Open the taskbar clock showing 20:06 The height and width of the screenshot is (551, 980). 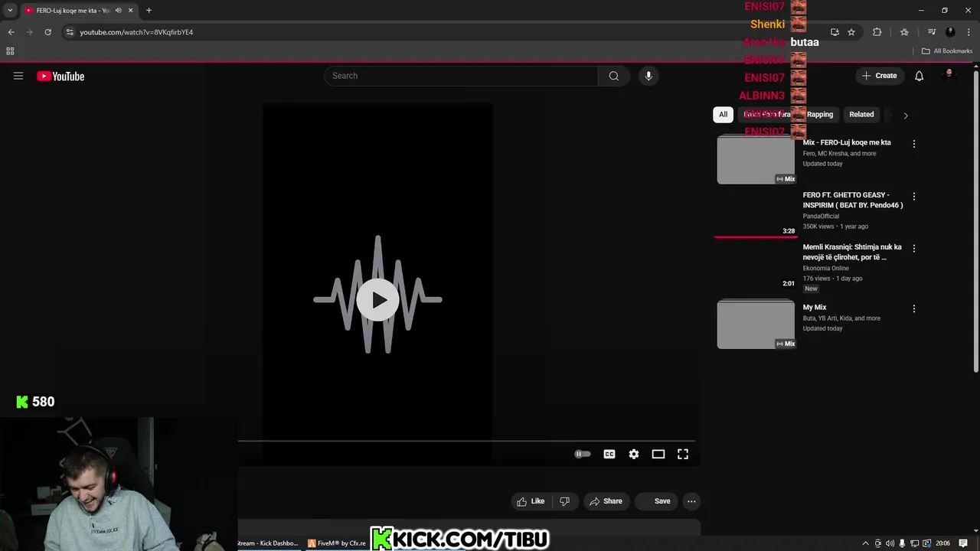pyautogui.click(x=942, y=543)
